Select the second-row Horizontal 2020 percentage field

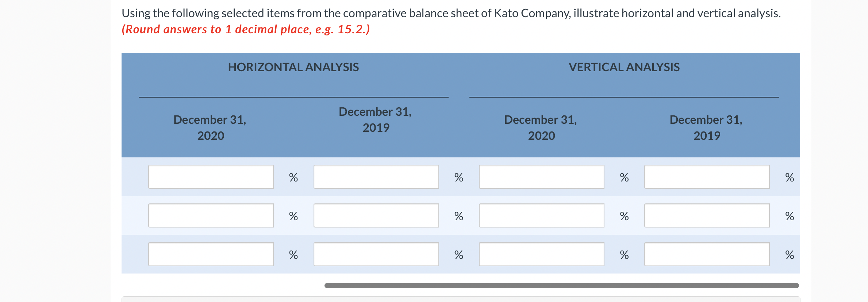point(211,215)
